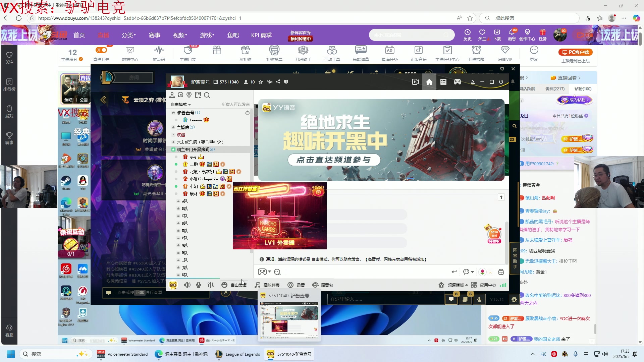Image resolution: width=644 pixels, height=362 pixels.
Task: Open Douyu download icon
Action: click(x=497, y=35)
